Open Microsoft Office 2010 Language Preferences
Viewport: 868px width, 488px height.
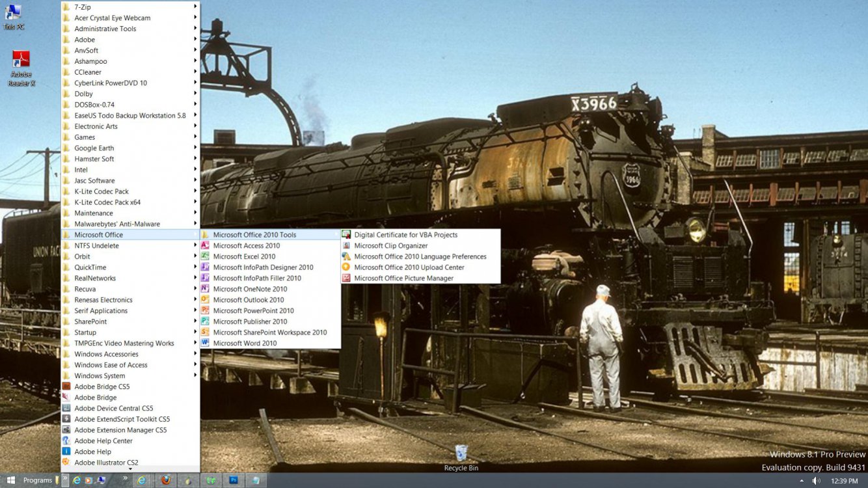coord(421,256)
